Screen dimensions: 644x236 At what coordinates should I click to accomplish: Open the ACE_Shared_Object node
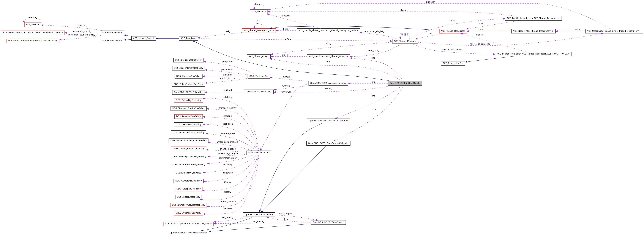pos(112,41)
